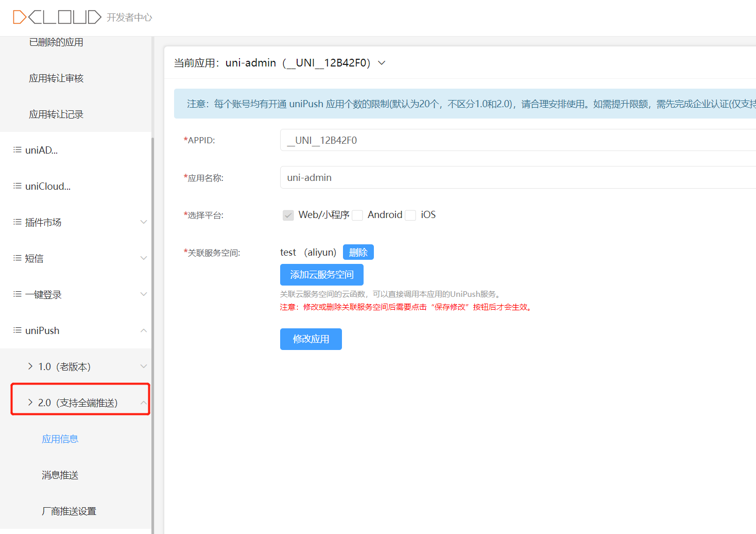The width and height of the screenshot is (756, 534).
Task: Click the red 注意 warning text
Action: click(407, 307)
